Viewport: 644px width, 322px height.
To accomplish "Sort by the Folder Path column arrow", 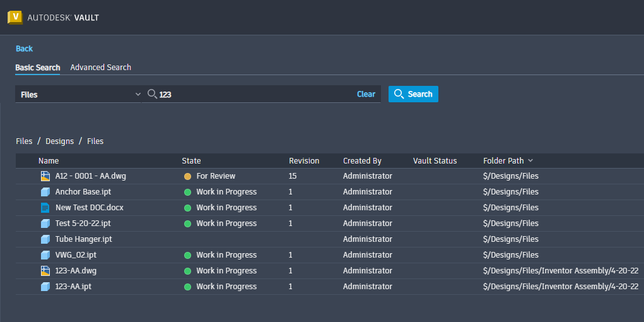I will pyautogui.click(x=530, y=161).
